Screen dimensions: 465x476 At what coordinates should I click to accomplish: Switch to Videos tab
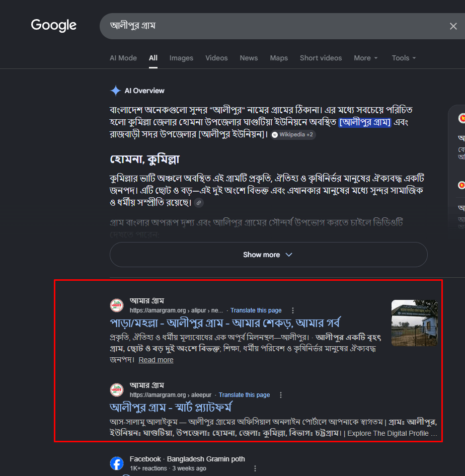click(216, 58)
